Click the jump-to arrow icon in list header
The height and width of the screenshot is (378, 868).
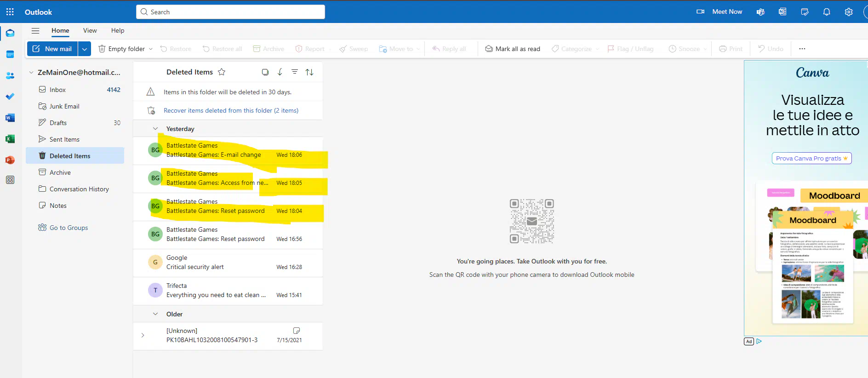280,72
